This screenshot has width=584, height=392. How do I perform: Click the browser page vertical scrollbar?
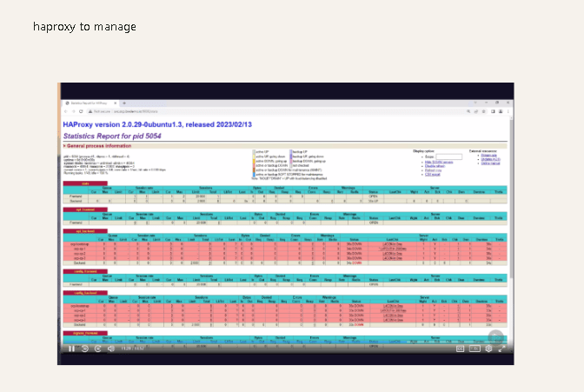coord(512,197)
